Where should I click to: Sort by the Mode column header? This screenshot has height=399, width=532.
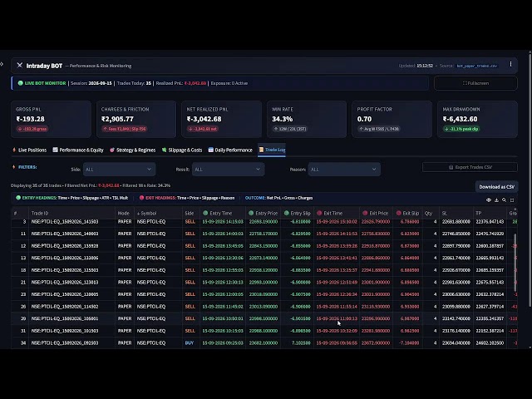pyautogui.click(x=124, y=213)
